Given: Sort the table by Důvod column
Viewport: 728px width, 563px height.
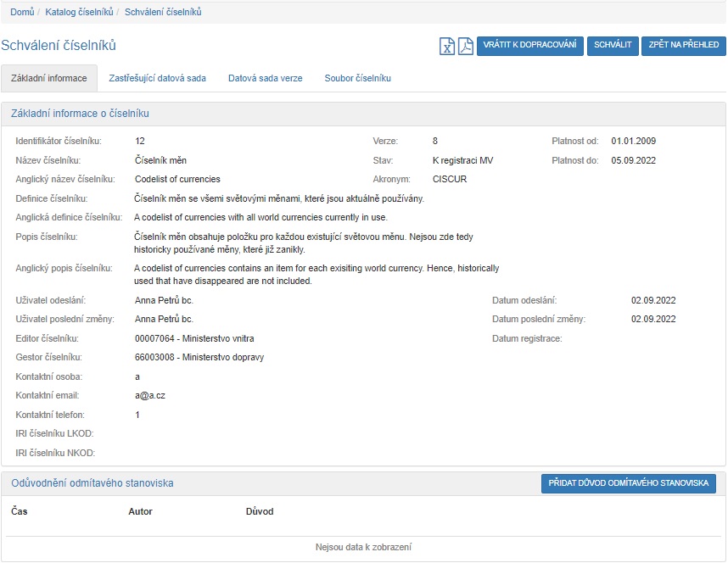Looking at the screenshot, I should 260,511.
